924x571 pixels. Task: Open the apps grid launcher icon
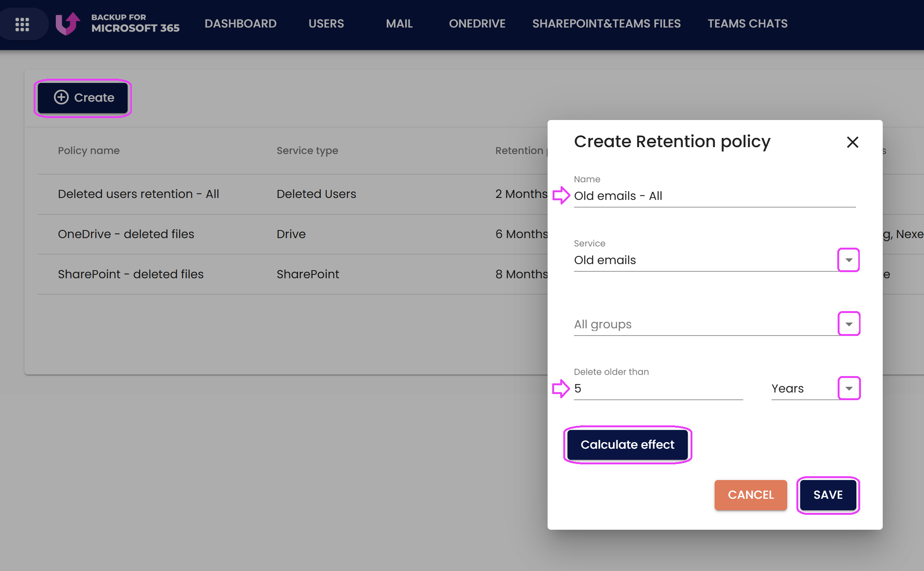tap(22, 24)
